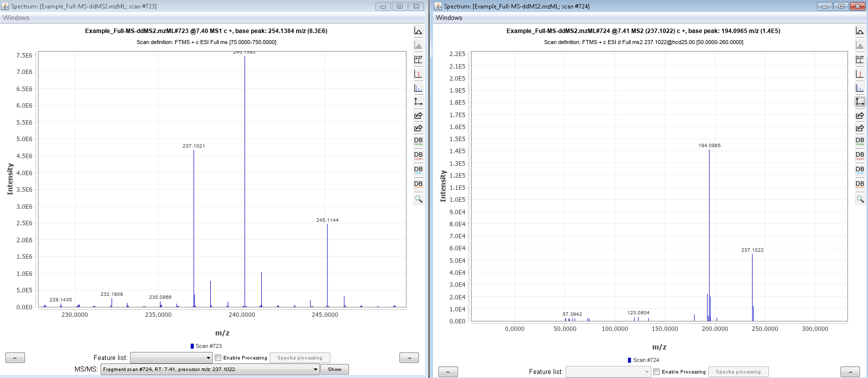Tick Enable Processing in scan #724 window
This screenshot has width=868, height=378.
click(656, 371)
